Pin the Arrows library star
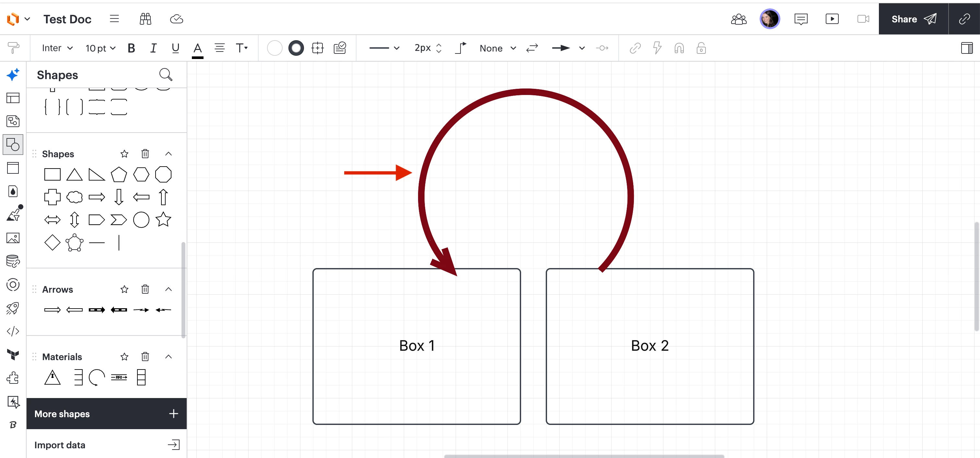 [x=124, y=289]
